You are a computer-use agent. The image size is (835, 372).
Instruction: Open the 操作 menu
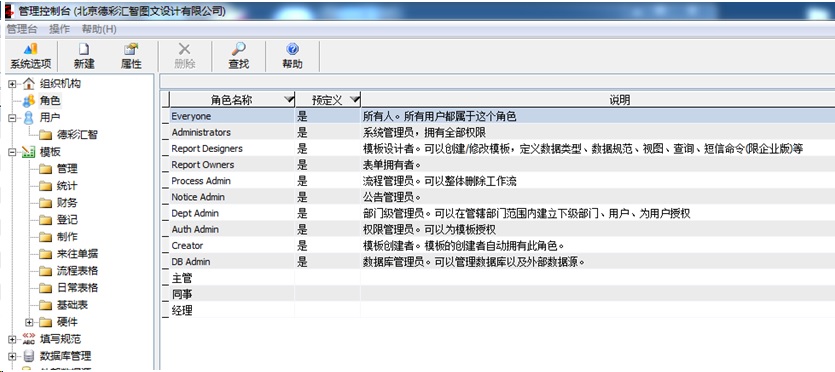(x=59, y=29)
